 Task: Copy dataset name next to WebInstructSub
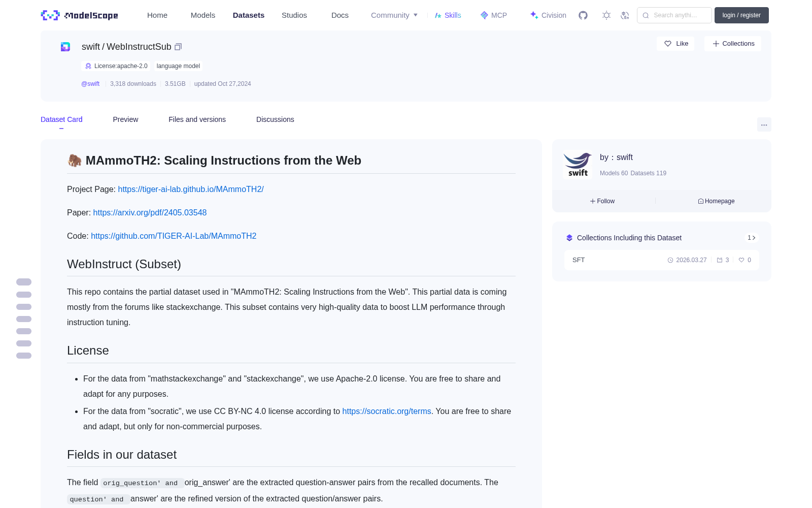178,47
